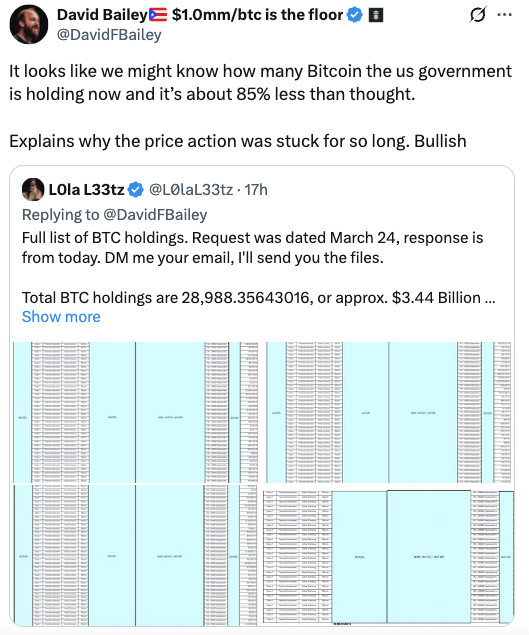529x635 pixels.
Task: Open David Bailey's profile avatar
Action: 29,25
